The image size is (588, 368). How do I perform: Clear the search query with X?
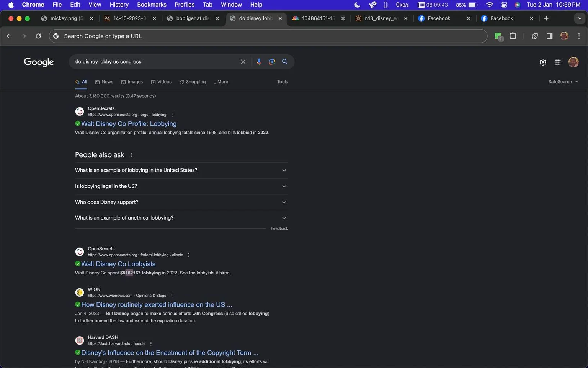tap(243, 62)
